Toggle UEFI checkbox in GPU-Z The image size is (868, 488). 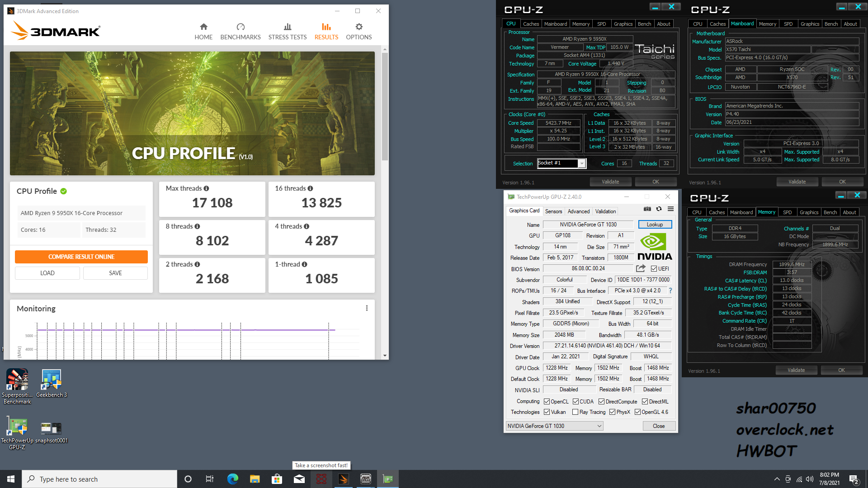(654, 269)
